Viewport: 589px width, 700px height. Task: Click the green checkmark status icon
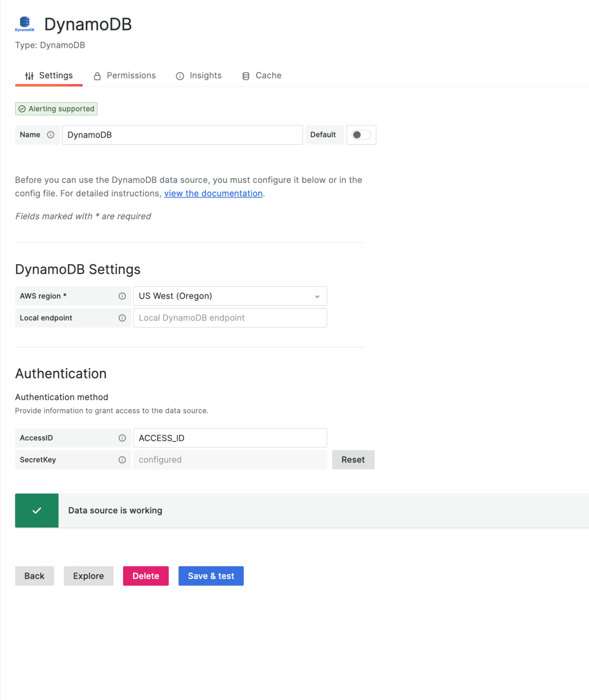click(x=37, y=511)
